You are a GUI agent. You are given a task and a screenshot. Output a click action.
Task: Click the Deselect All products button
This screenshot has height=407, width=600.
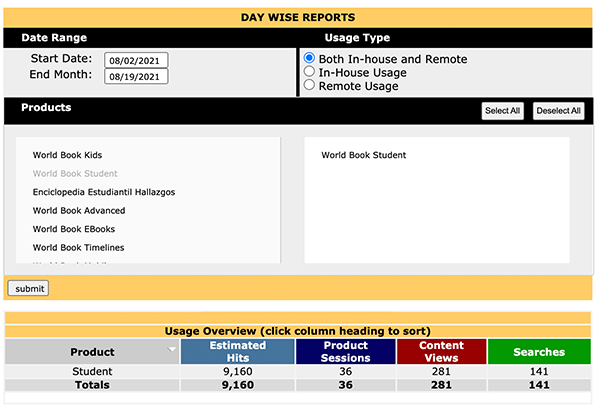point(558,111)
